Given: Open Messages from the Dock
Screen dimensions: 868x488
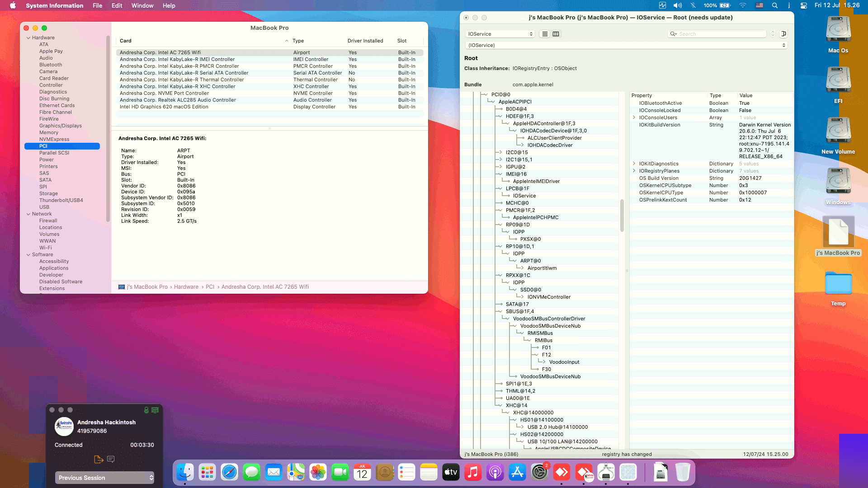Looking at the screenshot, I should (251, 473).
